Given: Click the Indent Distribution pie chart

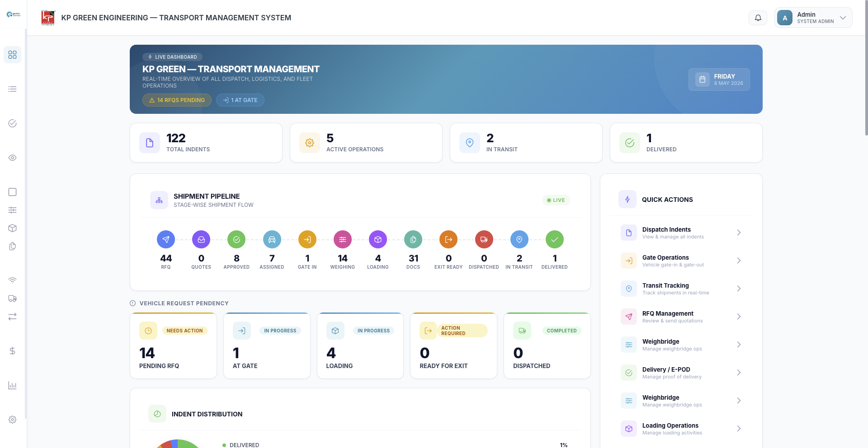Looking at the screenshot, I should pos(178,443).
